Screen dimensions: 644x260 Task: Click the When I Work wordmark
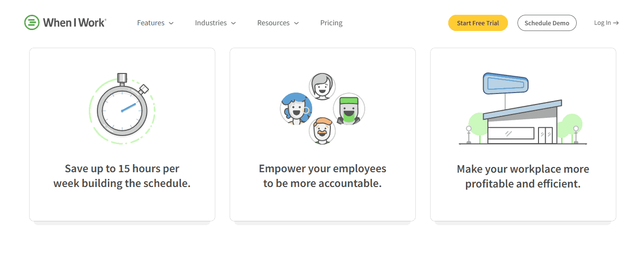coord(74,22)
